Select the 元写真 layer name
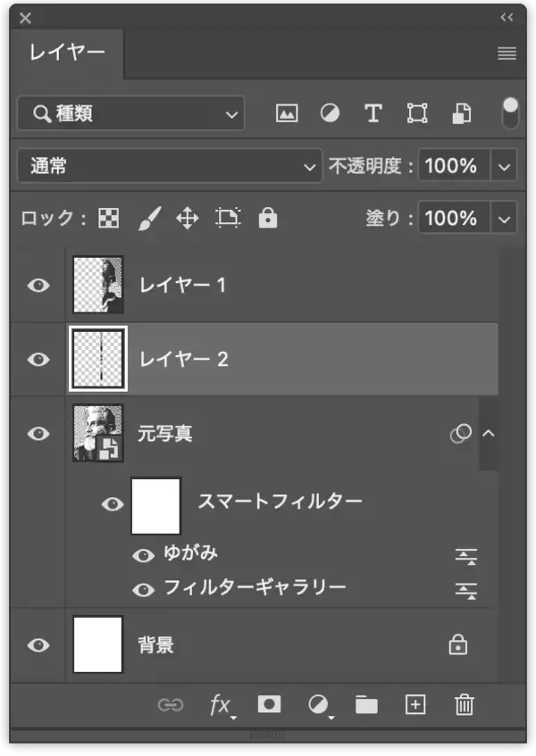The width and height of the screenshot is (536, 756). coord(165,434)
